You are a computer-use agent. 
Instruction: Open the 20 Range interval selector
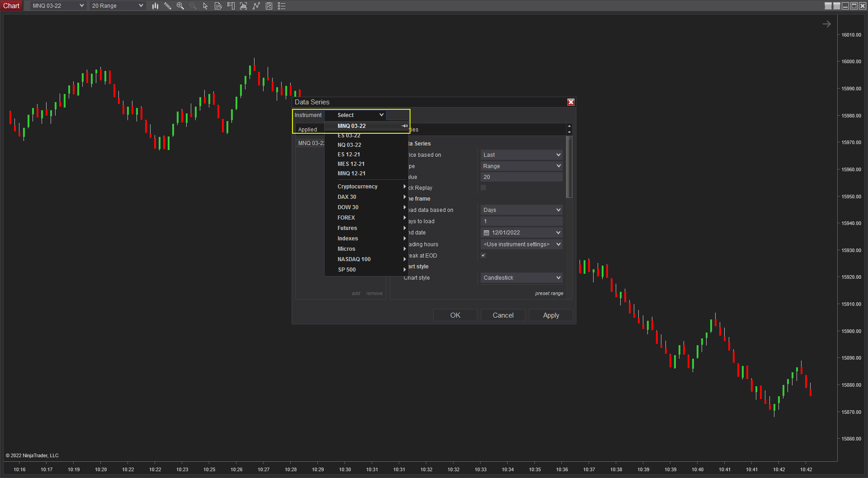coord(117,6)
